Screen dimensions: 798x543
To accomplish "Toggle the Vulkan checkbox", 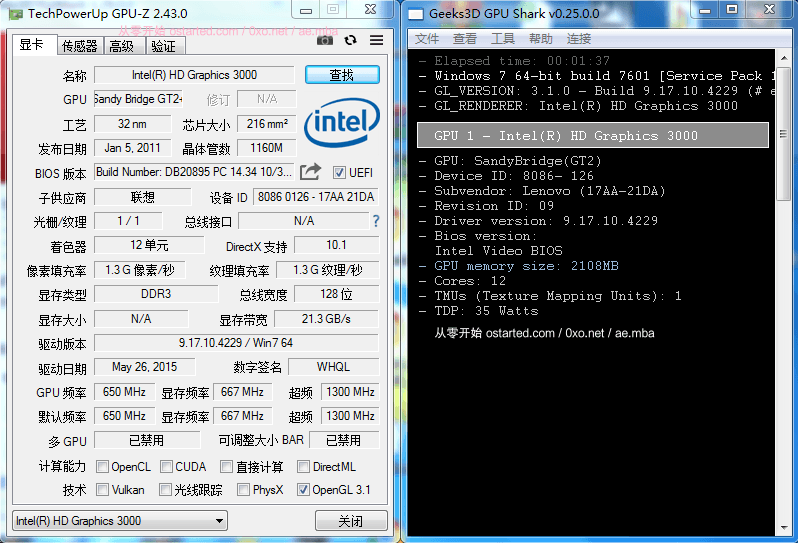I will [x=102, y=490].
